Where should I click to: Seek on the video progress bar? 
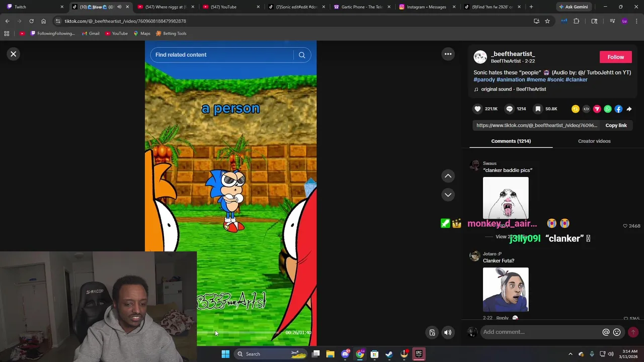[239, 332]
